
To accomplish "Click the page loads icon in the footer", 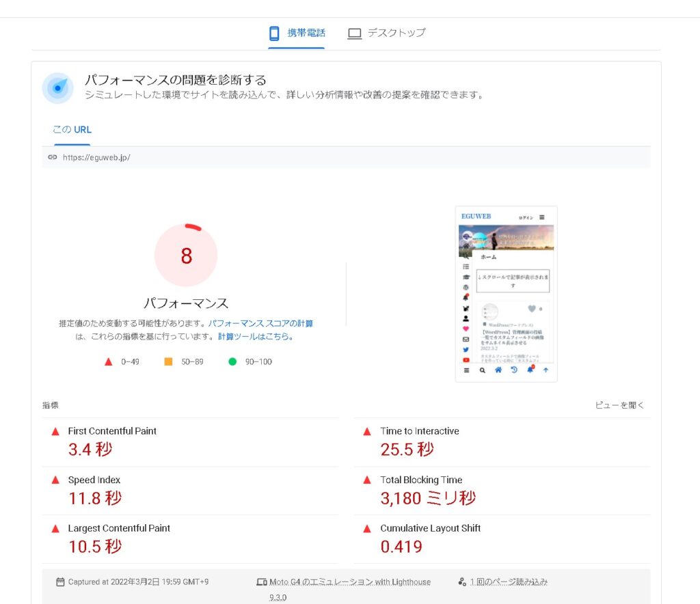I will [x=462, y=582].
